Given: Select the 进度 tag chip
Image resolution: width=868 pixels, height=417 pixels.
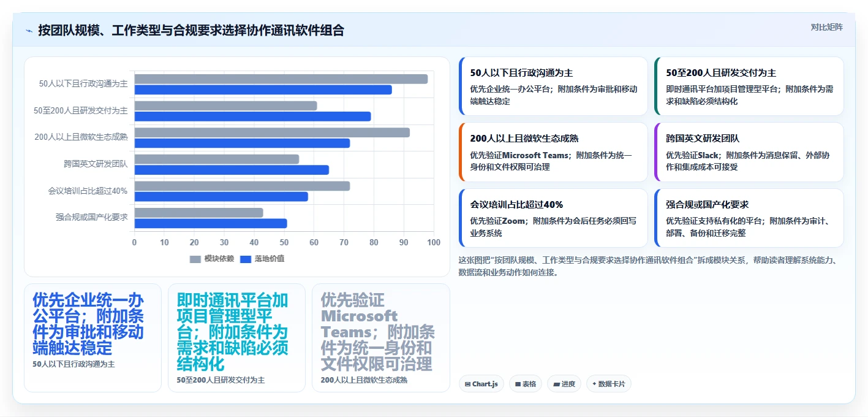Looking at the screenshot, I should click(564, 384).
